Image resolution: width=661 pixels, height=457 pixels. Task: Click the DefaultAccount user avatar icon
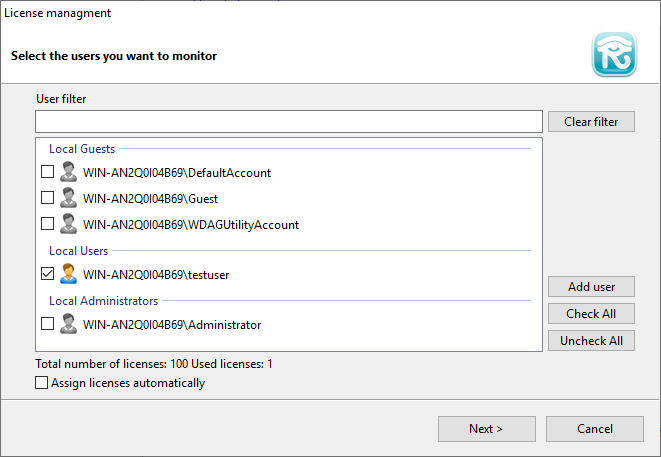coord(68,172)
